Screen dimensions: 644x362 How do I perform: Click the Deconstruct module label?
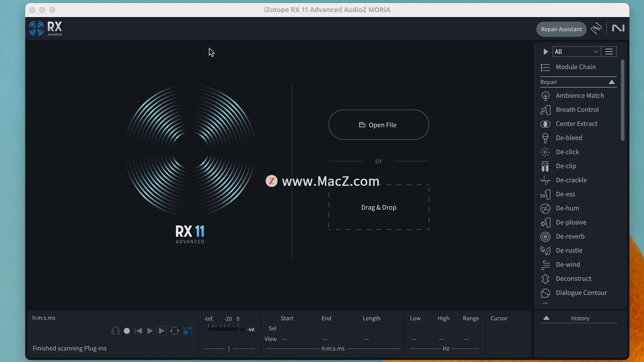point(573,279)
